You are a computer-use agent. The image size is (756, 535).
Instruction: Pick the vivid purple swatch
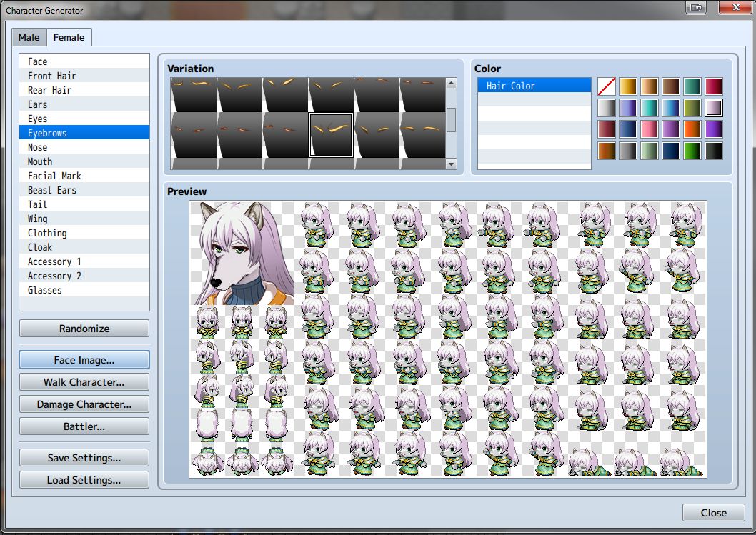[x=714, y=129]
